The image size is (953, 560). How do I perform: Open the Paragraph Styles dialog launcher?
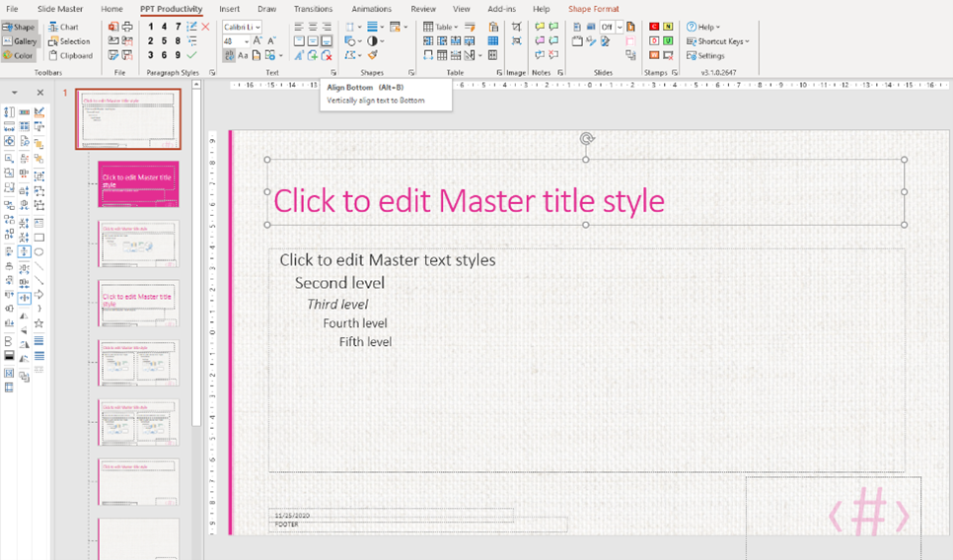point(212,72)
